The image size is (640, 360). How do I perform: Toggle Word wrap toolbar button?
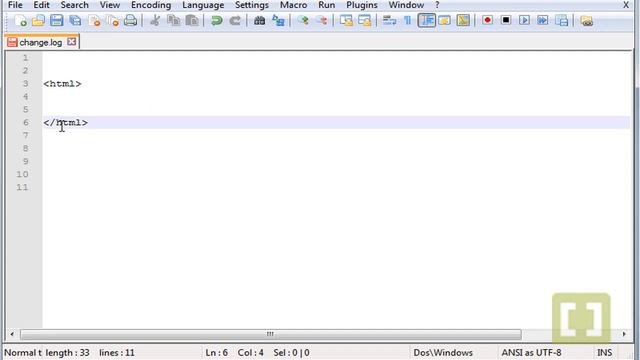[389, 20]
